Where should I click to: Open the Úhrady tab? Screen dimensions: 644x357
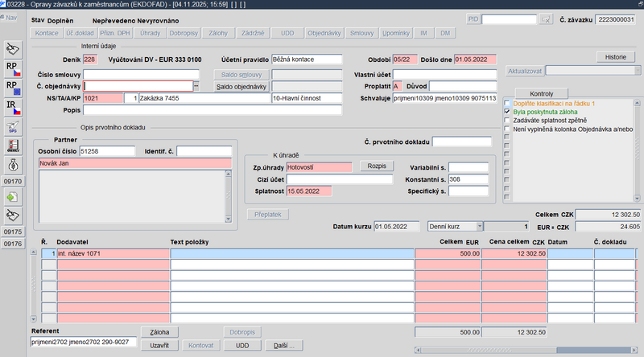tap(151, 33)
